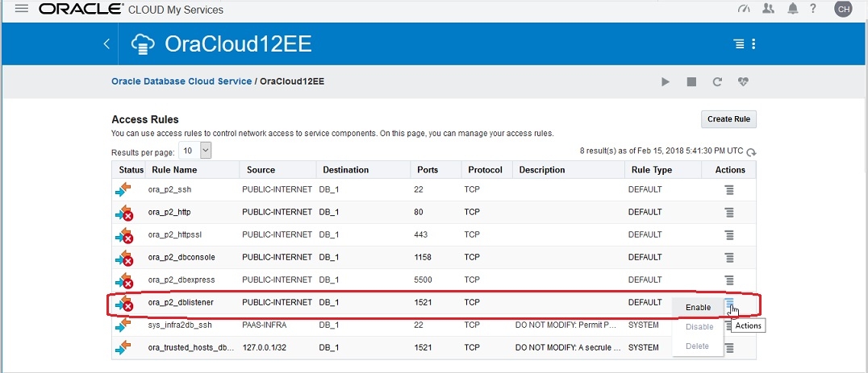
Task: Click the PAAS-INFRA source cell
Action: (x=265, y=325)
